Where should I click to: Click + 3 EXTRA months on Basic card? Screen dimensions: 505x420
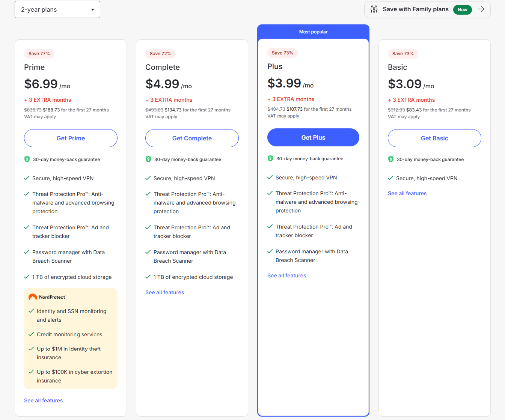(x=412, y=100)
